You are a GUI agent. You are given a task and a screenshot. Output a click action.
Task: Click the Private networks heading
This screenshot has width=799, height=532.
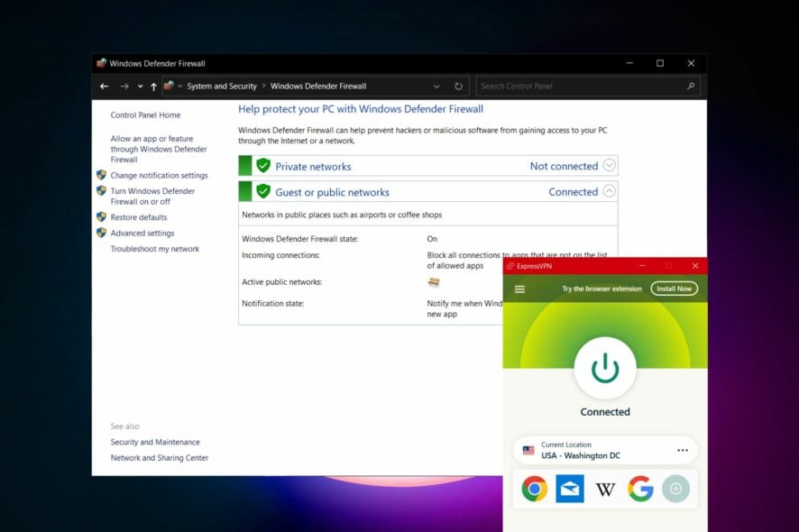click(x=314, y=167)
